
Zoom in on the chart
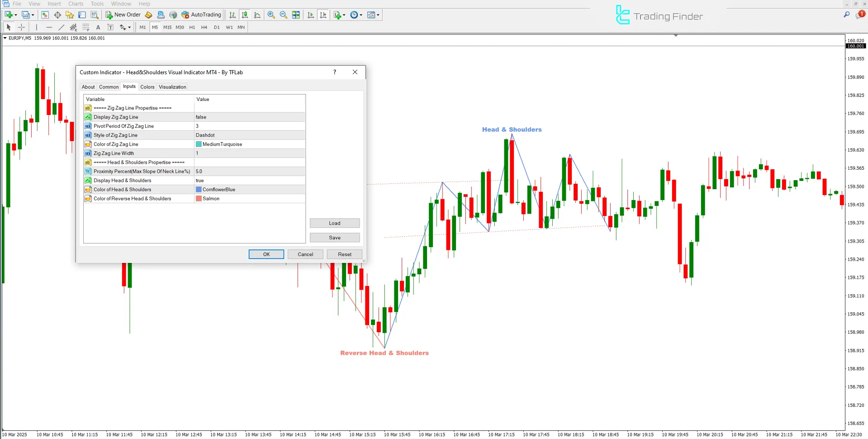click(x=271, y=14)
